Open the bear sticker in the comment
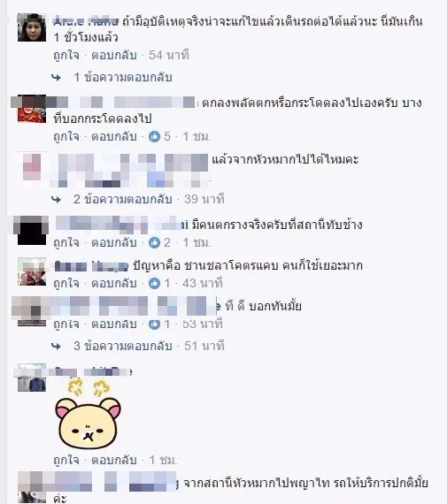447x504 pixels. pyautogui.click(x=89, y=415)
